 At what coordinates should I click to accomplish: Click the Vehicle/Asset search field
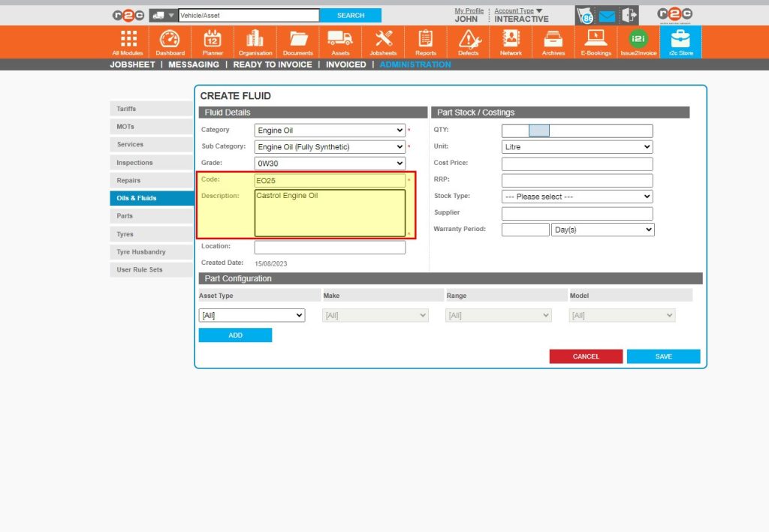(249, 15)
